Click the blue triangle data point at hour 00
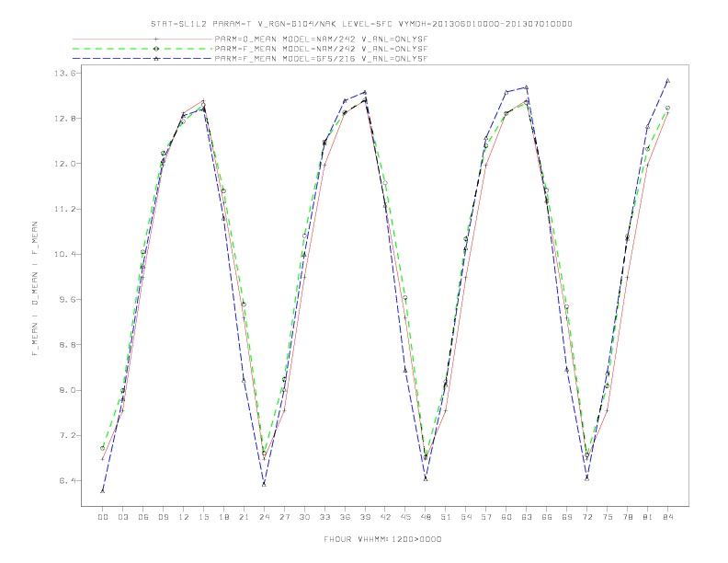The width and height of the screenshot is (728, 563). pyautogui.click(x=103, y=491)
